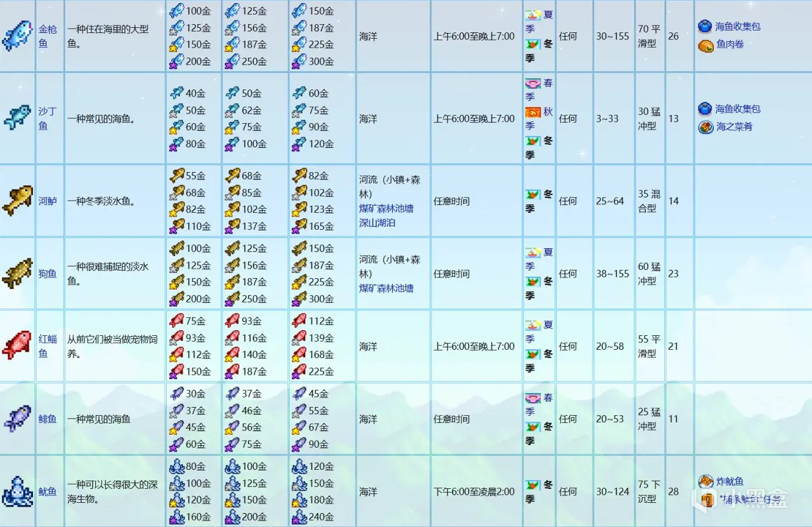Select the 240金 squid price

(x=321, y=517)
